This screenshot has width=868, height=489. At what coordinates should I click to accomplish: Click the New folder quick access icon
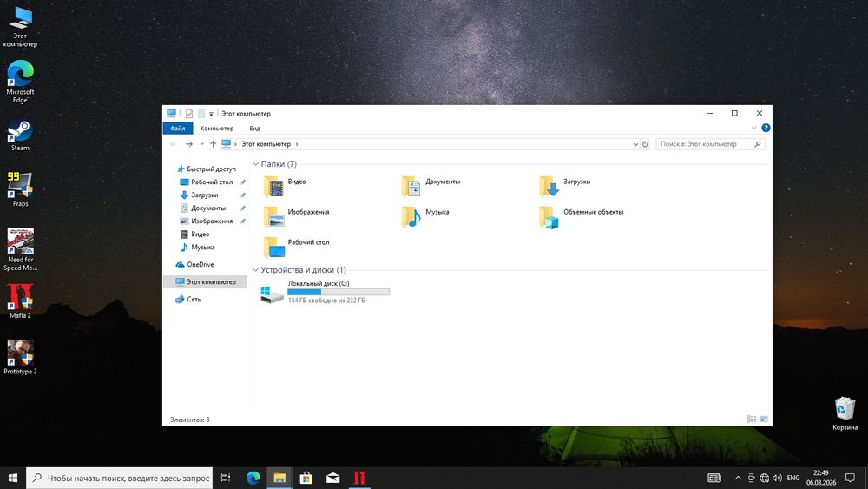[x=201, y=114]
